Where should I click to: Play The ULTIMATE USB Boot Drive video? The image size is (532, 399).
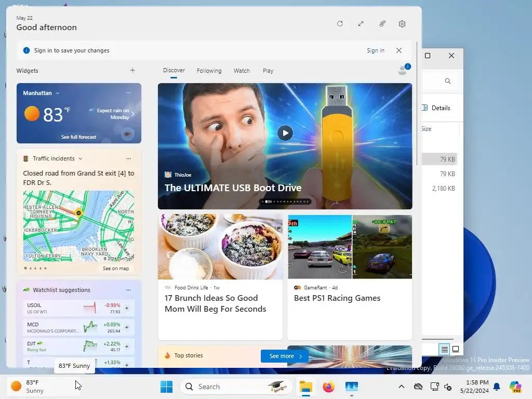coord(285,133)
